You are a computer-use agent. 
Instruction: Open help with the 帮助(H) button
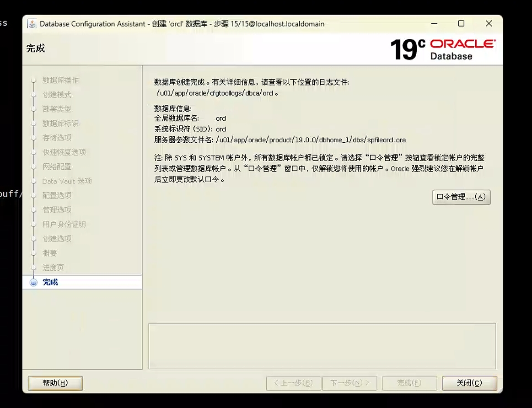click(x=55, y=383)
